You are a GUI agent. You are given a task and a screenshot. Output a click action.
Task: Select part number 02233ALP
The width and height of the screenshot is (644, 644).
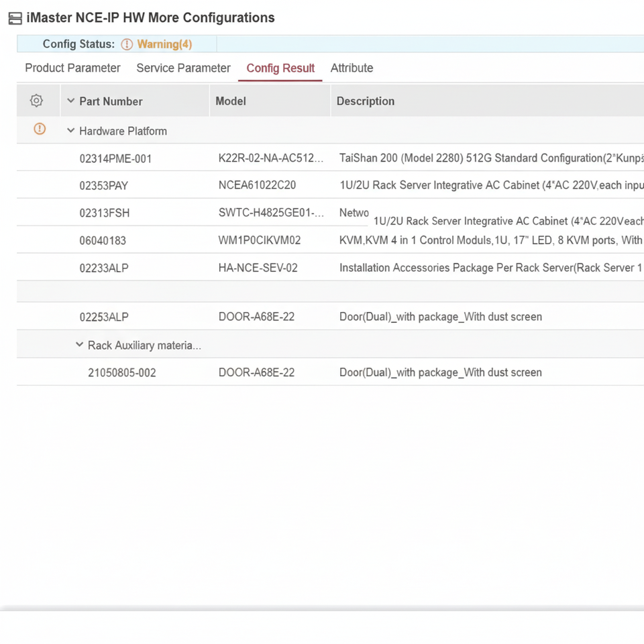click(x=104, y=268)
